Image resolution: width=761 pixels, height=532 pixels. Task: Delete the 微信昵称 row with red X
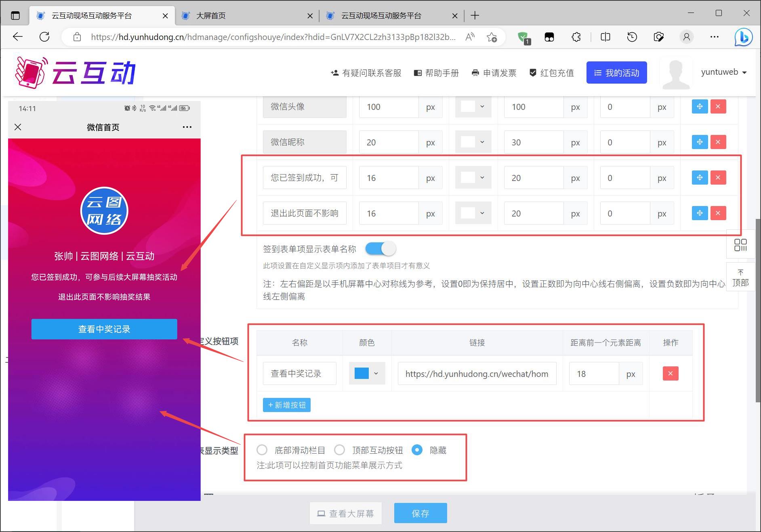[x=718, y=142]
